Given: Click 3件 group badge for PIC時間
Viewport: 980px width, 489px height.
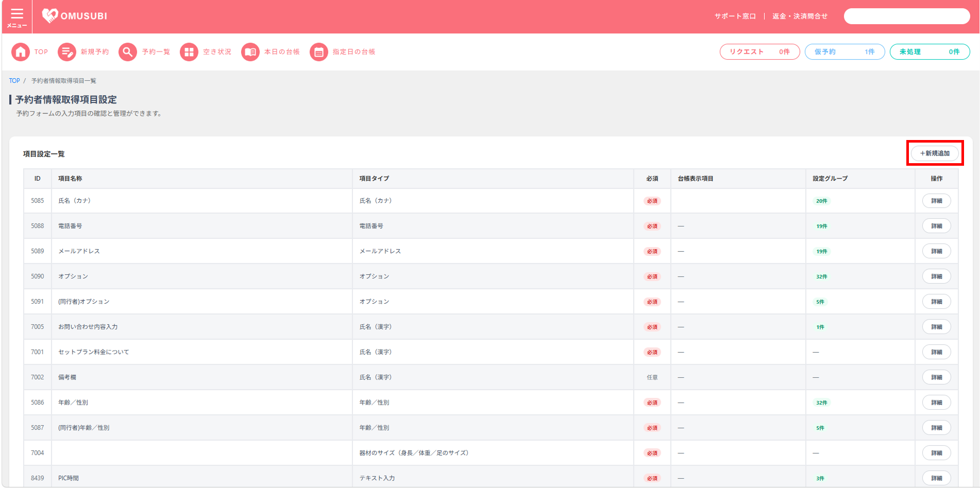Looking at the screenshot, I should 820,479.
